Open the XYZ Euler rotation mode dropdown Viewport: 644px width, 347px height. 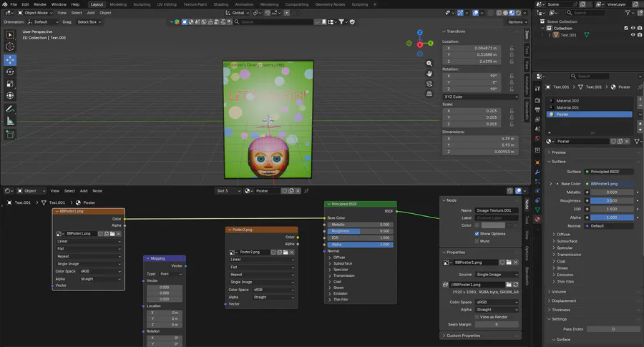pos(479,97)
